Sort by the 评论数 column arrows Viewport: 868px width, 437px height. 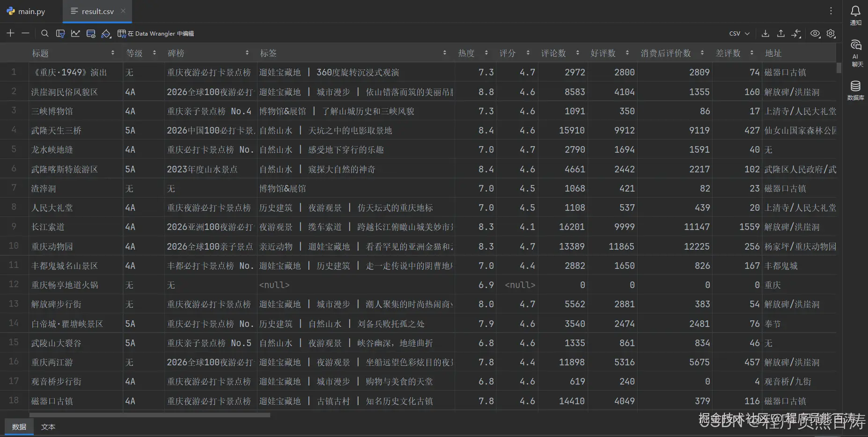[x=578, y=53]
